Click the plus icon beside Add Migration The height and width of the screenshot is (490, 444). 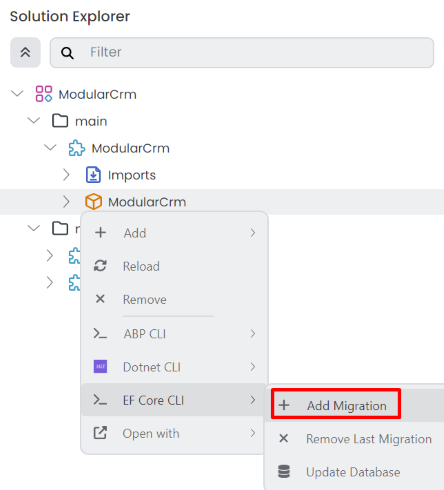pyautogui.click(x=284, y=405)
